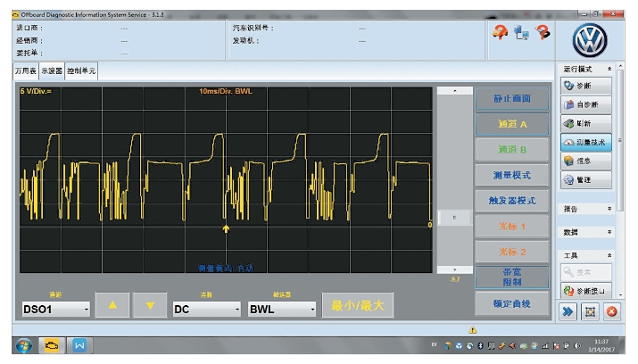Click the 诊断接口 diagnostic interface tool
The width and height of the screenshot is (638, 364).
pyautogui.click(x=586, y=291)
